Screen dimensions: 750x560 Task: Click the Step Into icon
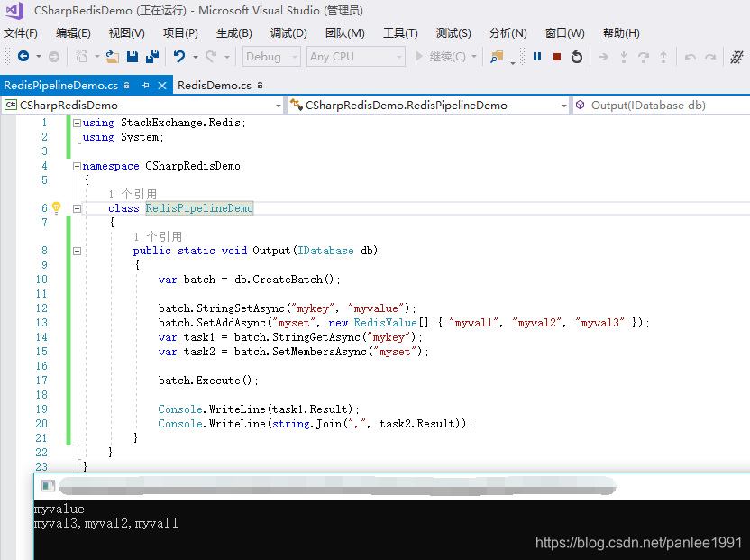click(624, 57)
